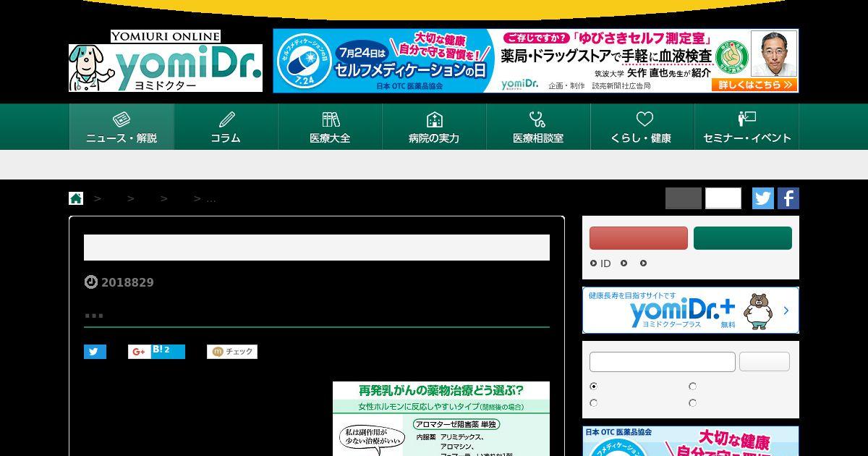Screen dimensions: 868x456
Task: Click 詳しくはこちら button in top banner
Action: pyautogui.click(x=754, y=85)
